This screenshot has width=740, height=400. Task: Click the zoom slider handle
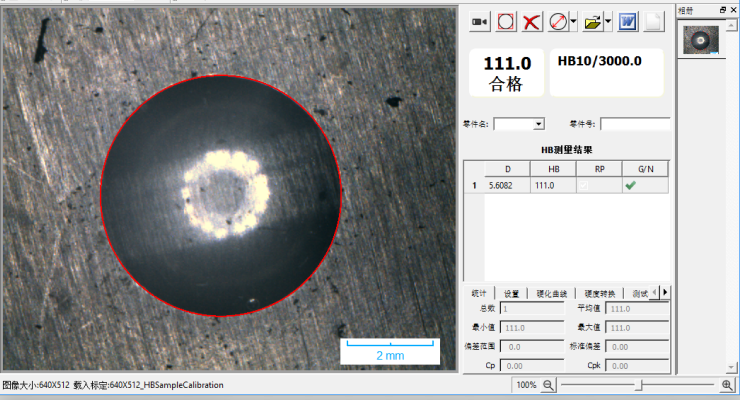pyautogui.click(x=640, y=385)
